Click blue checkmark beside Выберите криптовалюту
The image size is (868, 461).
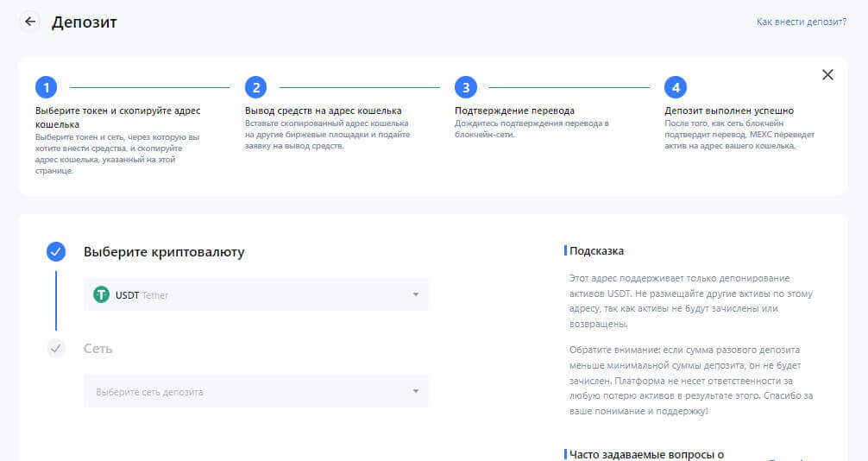pyautogui.click(x=56, y=251)
